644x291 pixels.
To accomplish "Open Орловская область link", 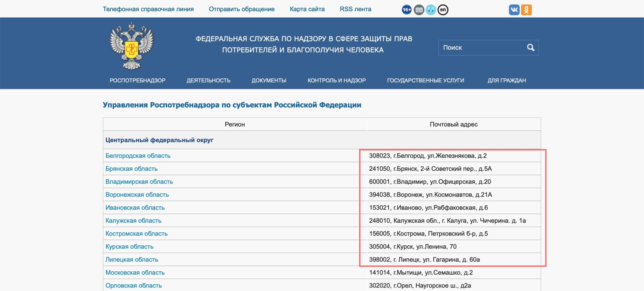I will 134,285.
